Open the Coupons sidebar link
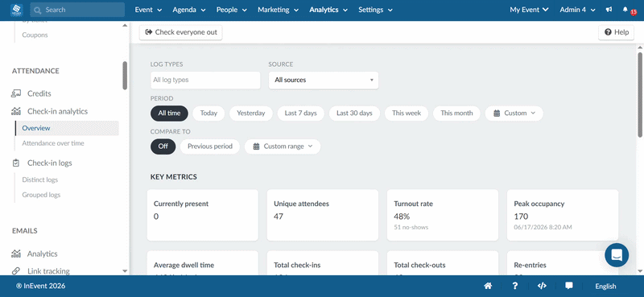This screenshot has height=297, width=644. [35, 35]
